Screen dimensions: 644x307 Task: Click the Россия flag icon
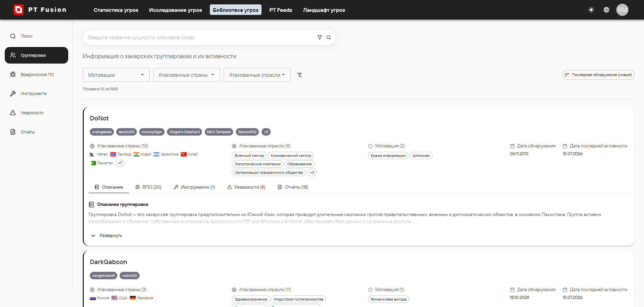tap(93, 298)
